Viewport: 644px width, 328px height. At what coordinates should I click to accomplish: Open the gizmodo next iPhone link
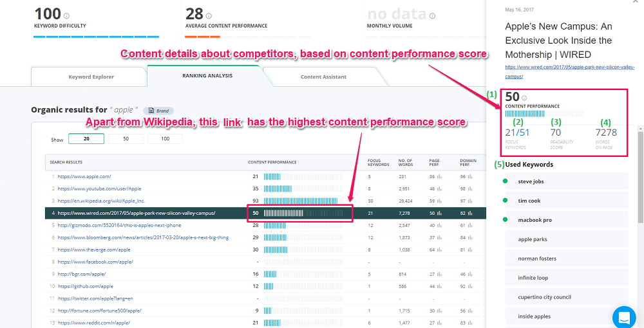[119, 226]
